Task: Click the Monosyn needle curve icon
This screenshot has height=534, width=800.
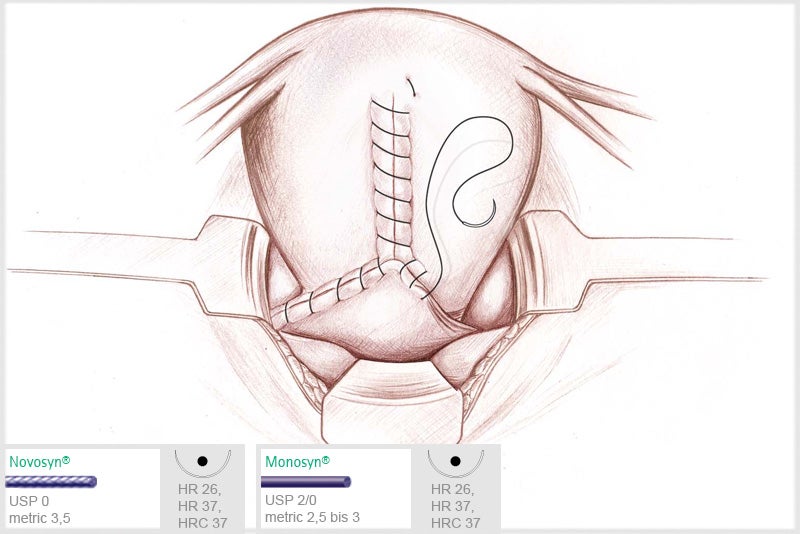Action: click(x=456, y=462)
